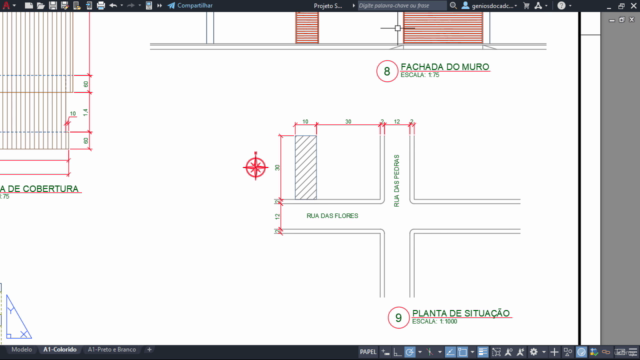Minimize the inner drawing window
This screenshot has height=360, width=640.
tap(611, 20)
